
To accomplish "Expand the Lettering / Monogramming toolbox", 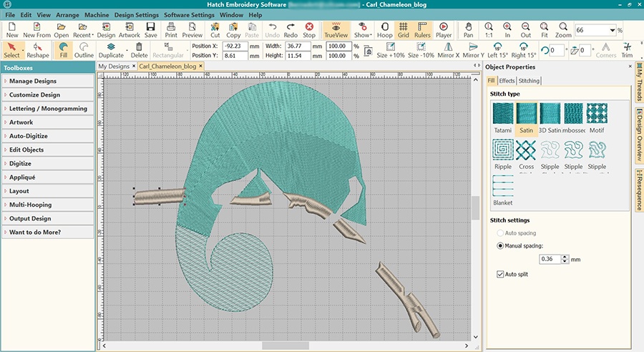I will coord(48,109).
